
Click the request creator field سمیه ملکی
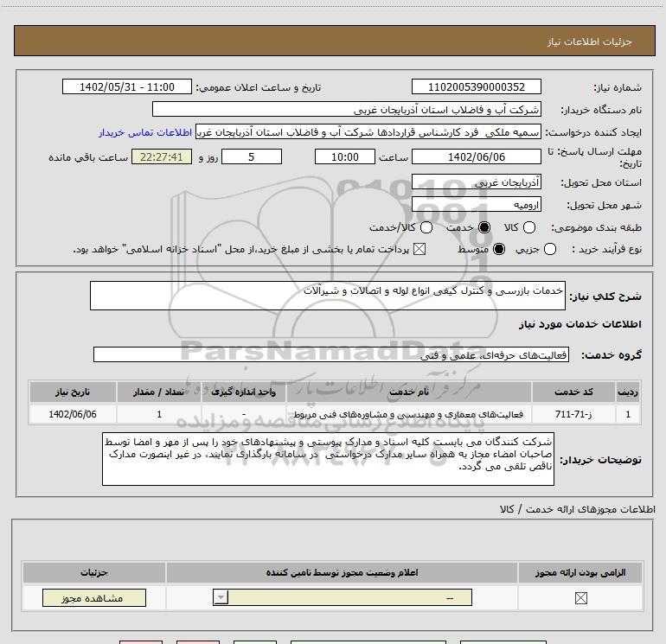click(x=368, y=132)
